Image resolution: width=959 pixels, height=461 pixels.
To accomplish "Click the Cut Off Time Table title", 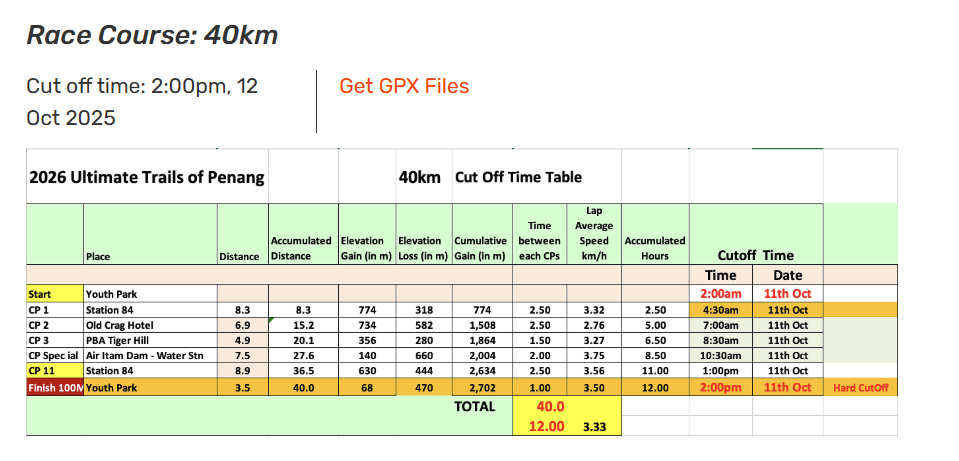I will (518, 178).
